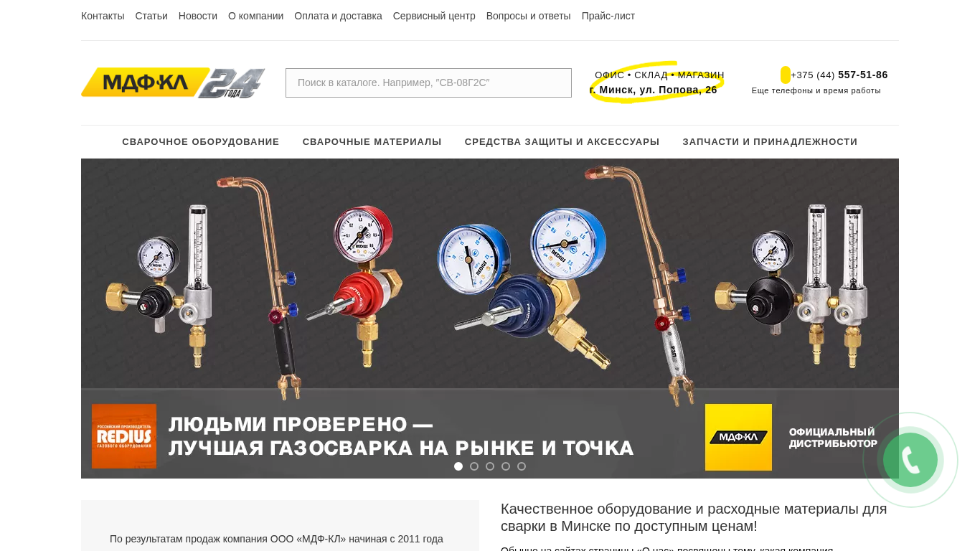This screenshot has width=980, height=551.
Task: Open the Контакты page
Action: pos(103,16)
